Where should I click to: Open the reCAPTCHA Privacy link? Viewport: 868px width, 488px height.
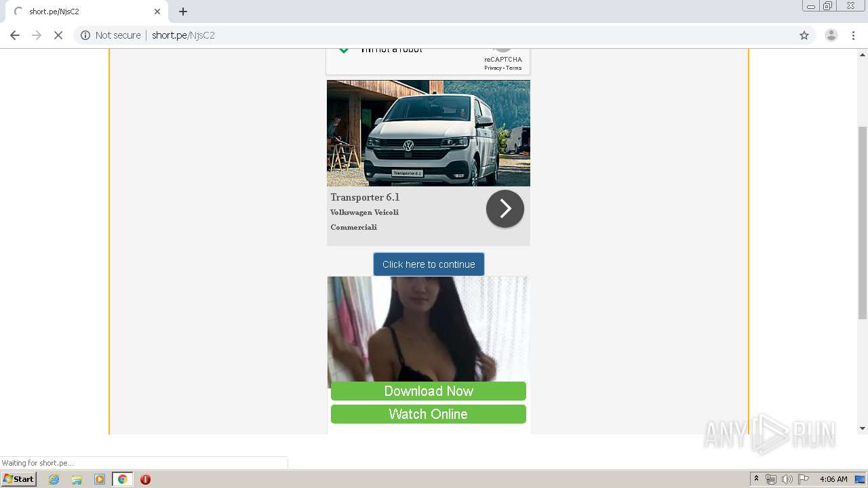pos(493,68)
